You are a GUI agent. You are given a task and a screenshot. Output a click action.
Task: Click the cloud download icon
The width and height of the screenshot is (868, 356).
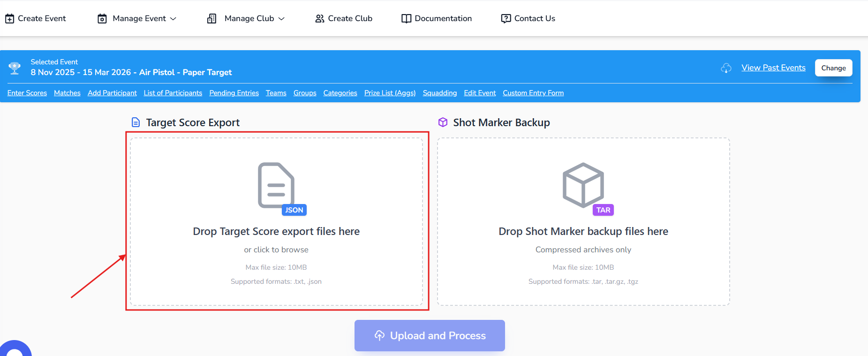[x=726, y=68]
